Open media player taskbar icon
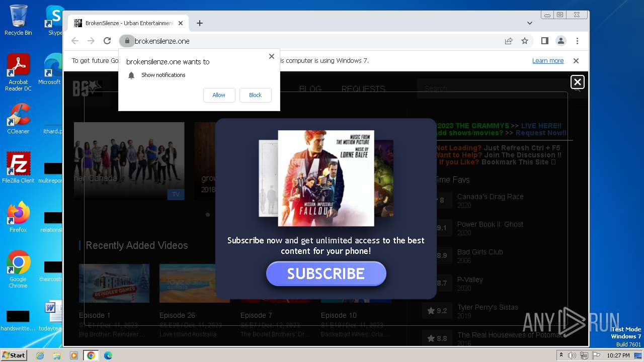Image resolution: width=644 pixels, height=362 pixels. (74, 355)
